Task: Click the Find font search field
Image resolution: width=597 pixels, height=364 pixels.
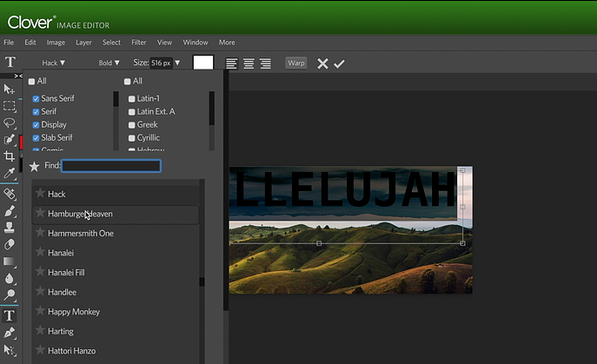Action: click(111, 166)
